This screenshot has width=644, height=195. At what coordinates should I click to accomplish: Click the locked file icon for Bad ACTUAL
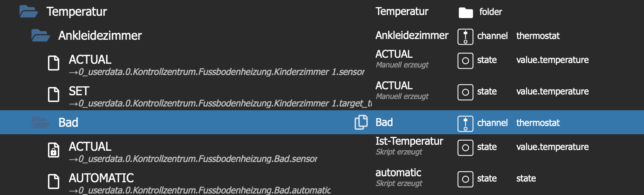(x=54, y=150)
